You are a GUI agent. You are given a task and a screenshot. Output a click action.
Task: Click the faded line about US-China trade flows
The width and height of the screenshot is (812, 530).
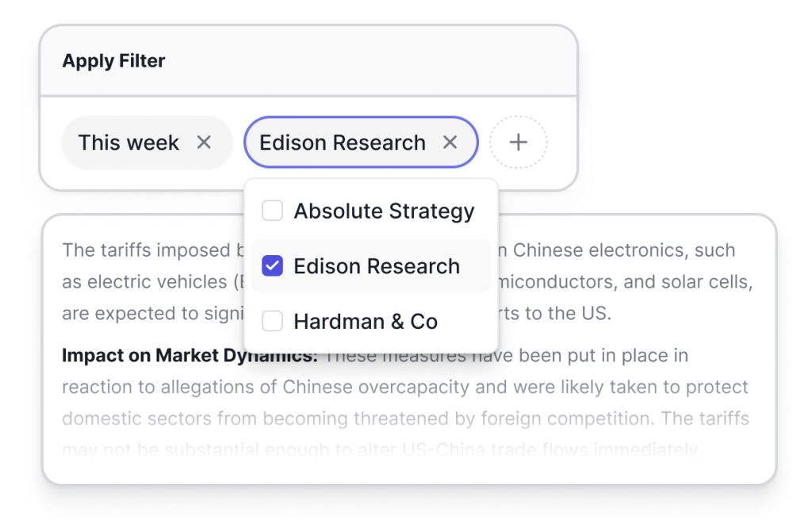(381, 449)
